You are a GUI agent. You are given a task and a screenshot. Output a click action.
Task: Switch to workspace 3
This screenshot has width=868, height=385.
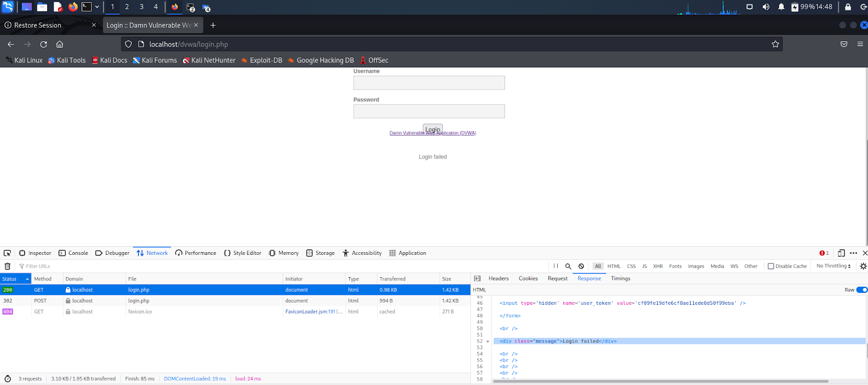142,7
